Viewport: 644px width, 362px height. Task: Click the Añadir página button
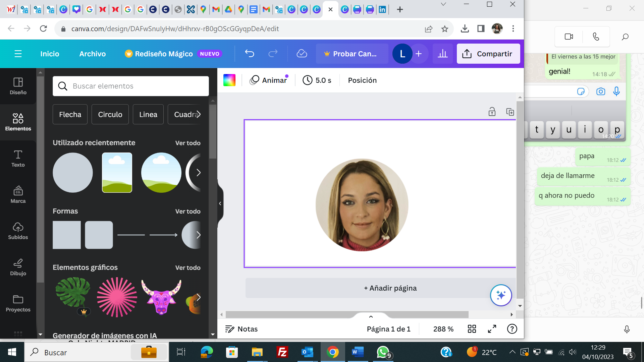tap(380, 288)
